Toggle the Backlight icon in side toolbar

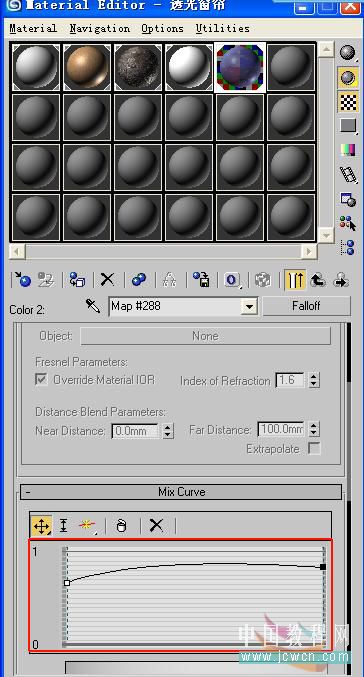[348, 77]
